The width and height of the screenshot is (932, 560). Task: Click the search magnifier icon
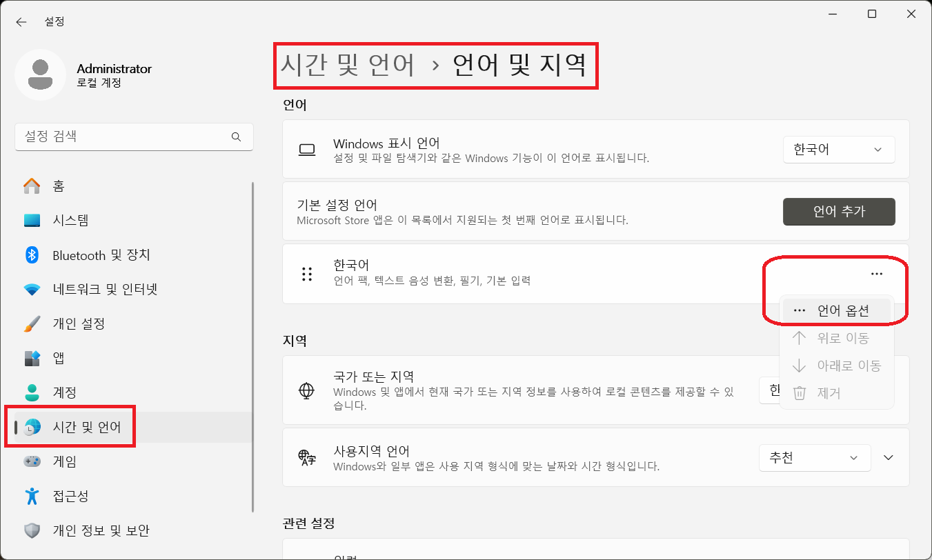(x=237, y=137)
